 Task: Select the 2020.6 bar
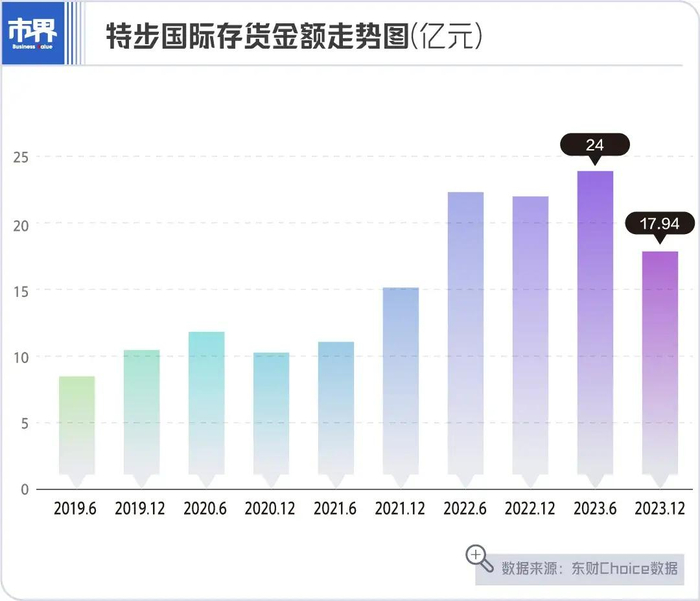pyautogui.click(x=206, y=409)
